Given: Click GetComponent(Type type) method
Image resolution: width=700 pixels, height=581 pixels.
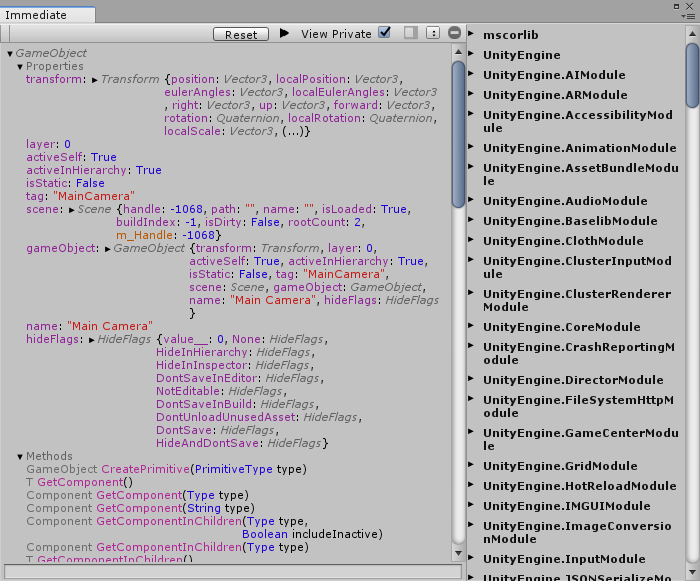Looking at the screenshot, I should pyautogui.click(x=138, y=495).
